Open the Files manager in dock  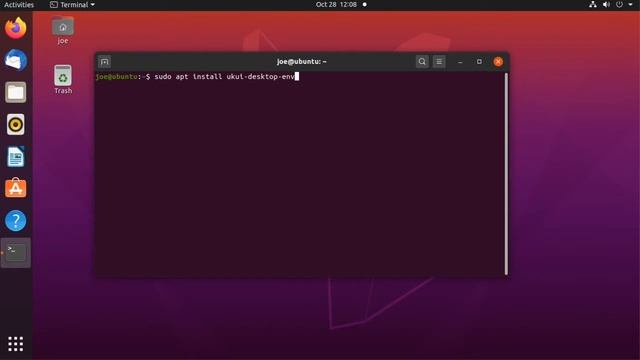16,92
